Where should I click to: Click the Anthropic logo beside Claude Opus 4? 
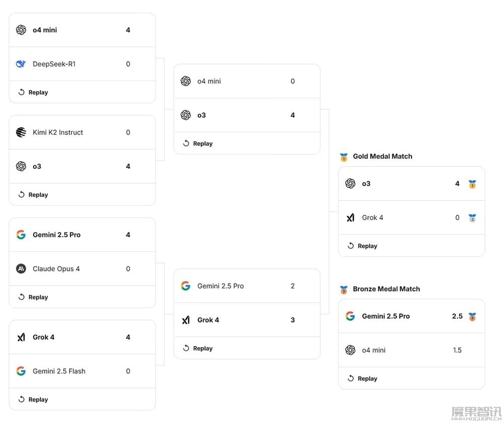click(x=21, y=269)
